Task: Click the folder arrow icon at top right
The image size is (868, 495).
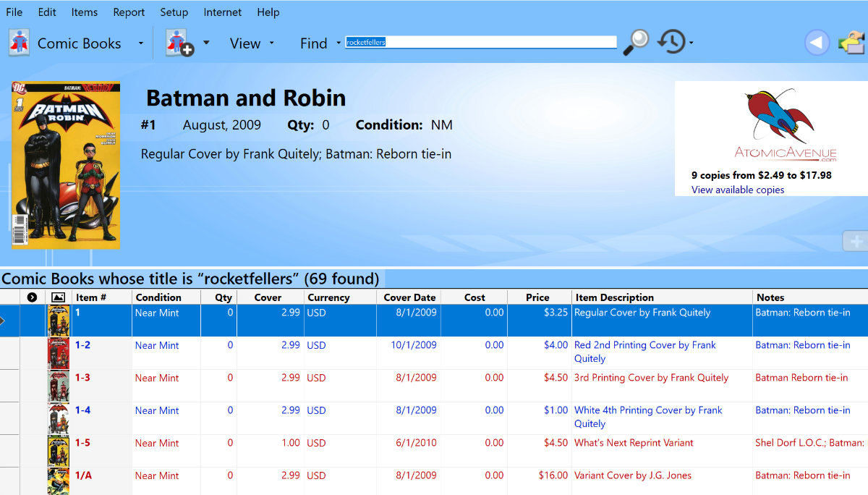Action: 853,43
